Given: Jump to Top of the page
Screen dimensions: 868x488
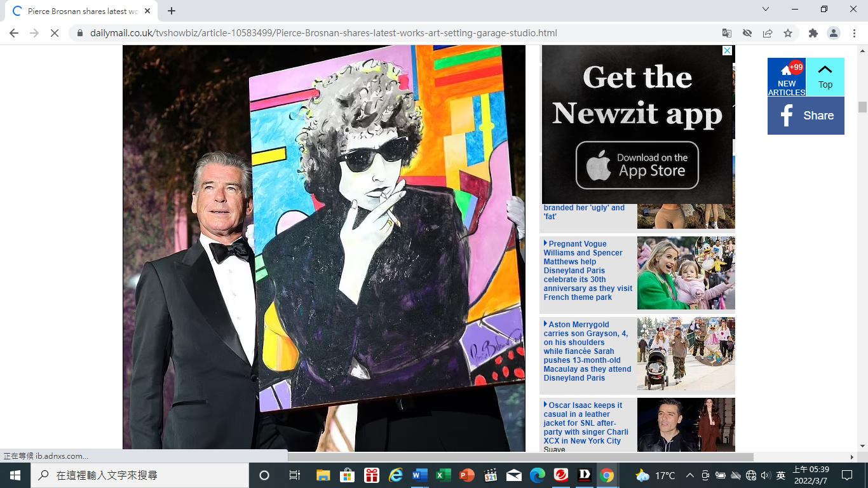Looking at the screenshot, I should coord(825,77).
